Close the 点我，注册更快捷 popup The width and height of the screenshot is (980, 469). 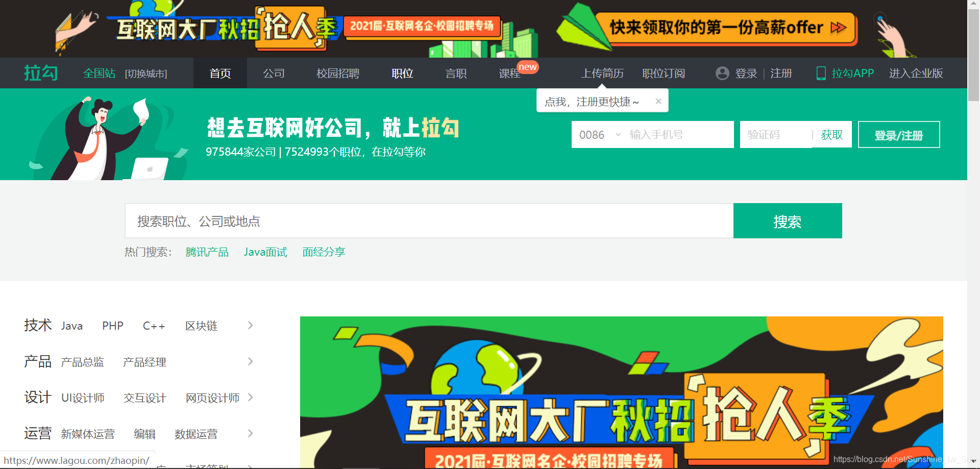point(658,101)
